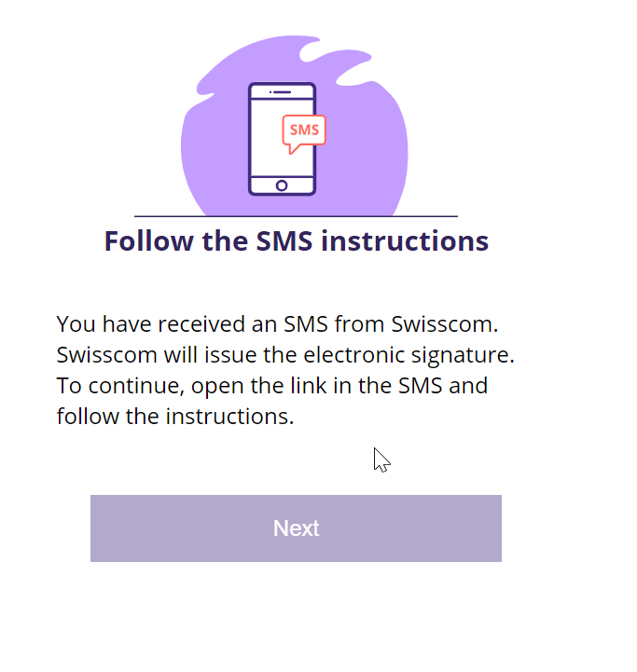
Task: Click the red SMS speech bubble icon
Action: click(303, 131)
